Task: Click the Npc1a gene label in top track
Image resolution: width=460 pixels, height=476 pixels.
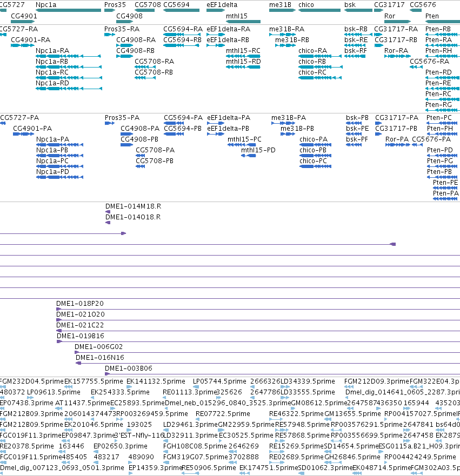Action: pyautogui.click(x=46, y=5)
